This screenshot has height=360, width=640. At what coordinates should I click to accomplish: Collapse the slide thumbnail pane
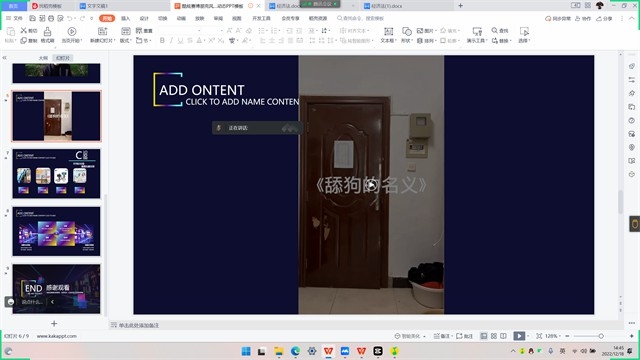click(x=4, y=58)
